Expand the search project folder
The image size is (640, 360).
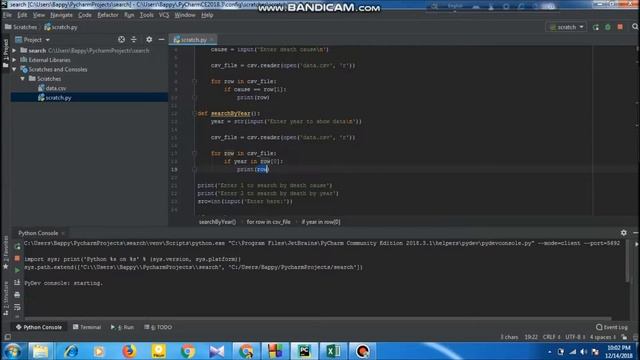[x=15, y=51]
